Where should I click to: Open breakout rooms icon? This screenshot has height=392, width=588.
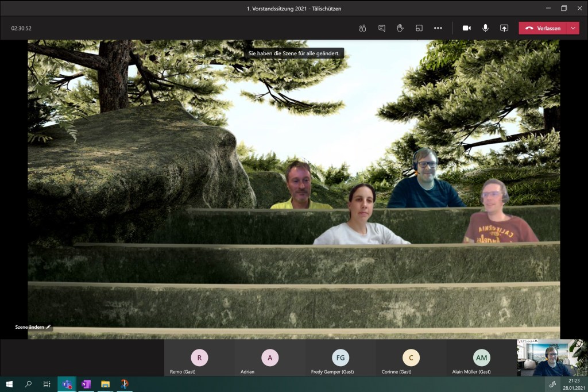click(x=419, y=28)
